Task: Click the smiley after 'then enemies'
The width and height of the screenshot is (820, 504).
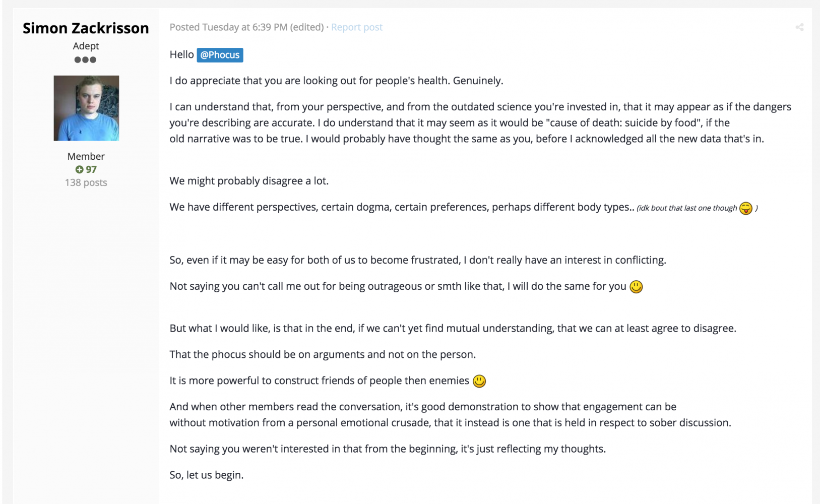Action: (x=479, y=381)
